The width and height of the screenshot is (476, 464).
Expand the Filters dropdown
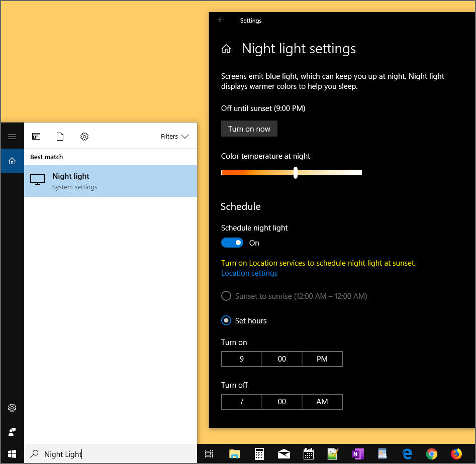pyautogui.click(x=174, y=137)
